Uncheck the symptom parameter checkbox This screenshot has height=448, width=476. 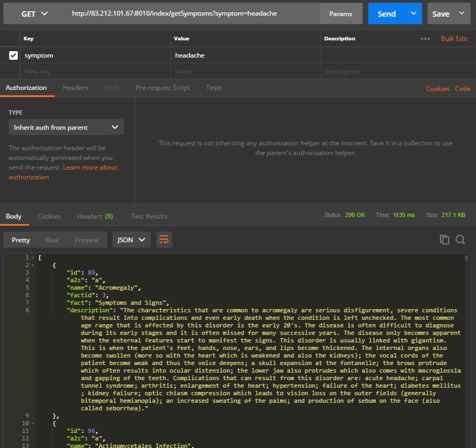click(13, 55)
